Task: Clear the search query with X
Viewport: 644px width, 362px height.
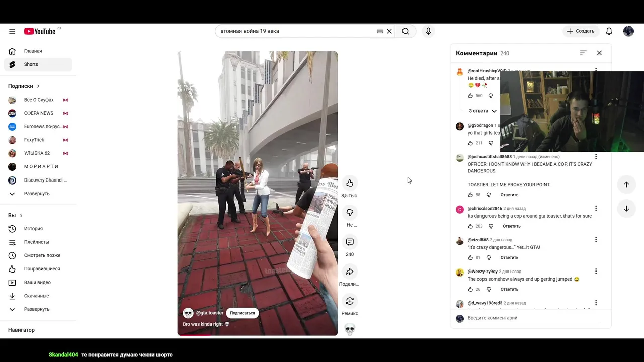Action: point(389,31)
